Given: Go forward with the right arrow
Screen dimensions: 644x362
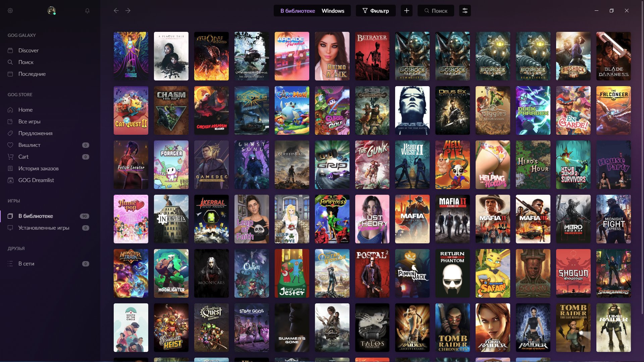Looking at the screenshot, I should pos(128,11).
